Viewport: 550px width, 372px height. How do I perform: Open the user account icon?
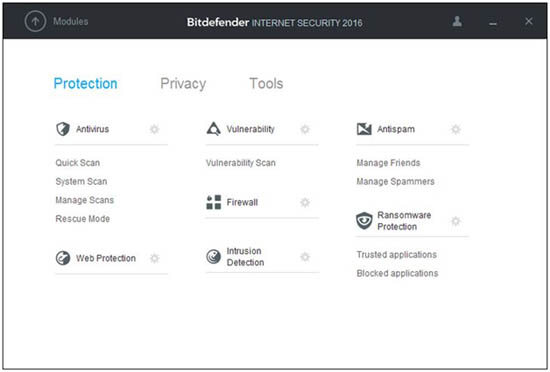(457, 21)
